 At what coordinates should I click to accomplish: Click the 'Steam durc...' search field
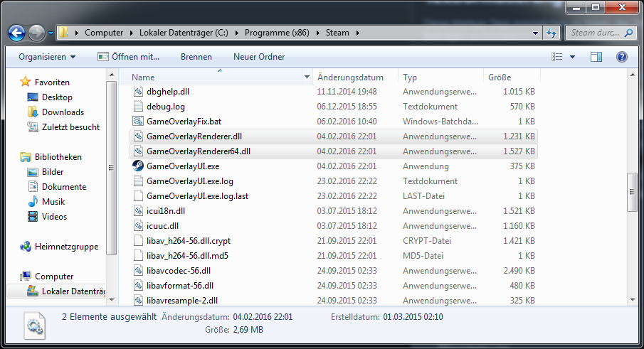(x=594, y=33)
